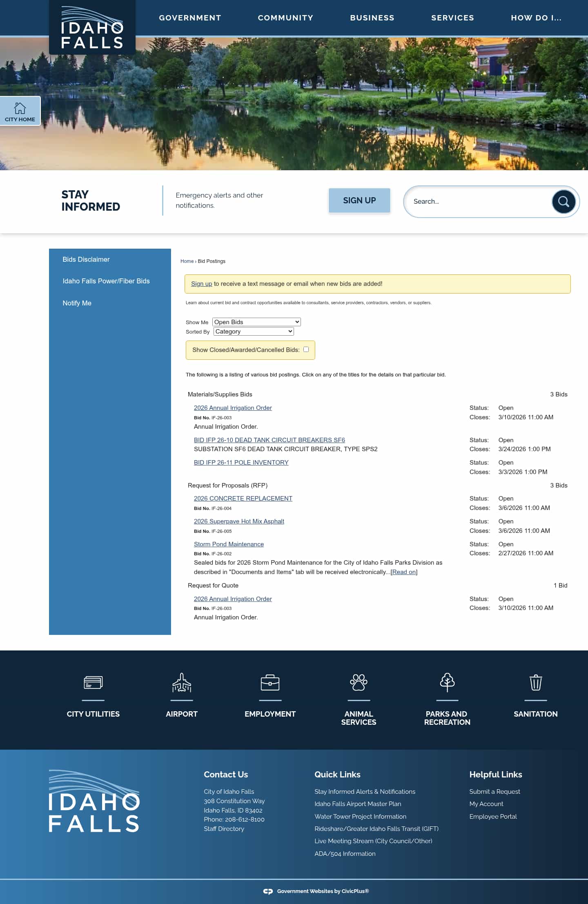The height and width of the screenshot is (904, 588).
Task: Open BID IFP 26-10 Dead Tank Circuit Breakers
Action: pos(269,440)
